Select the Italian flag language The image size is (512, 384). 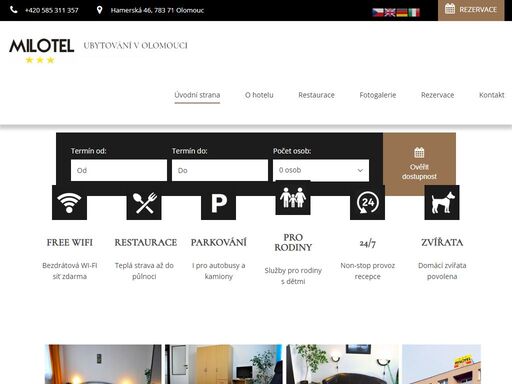[414, 12]
